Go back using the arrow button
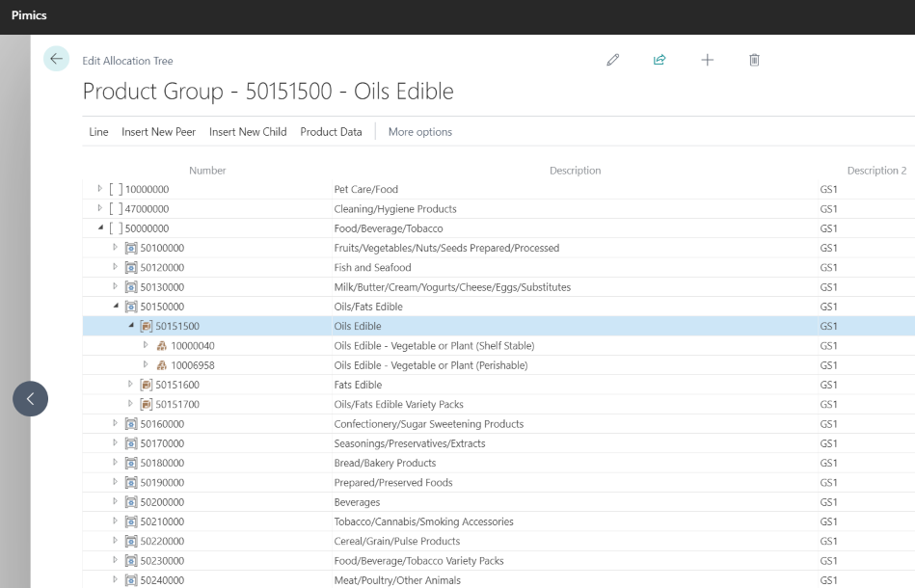The image size is (915, 588). [x=56, y=59]
